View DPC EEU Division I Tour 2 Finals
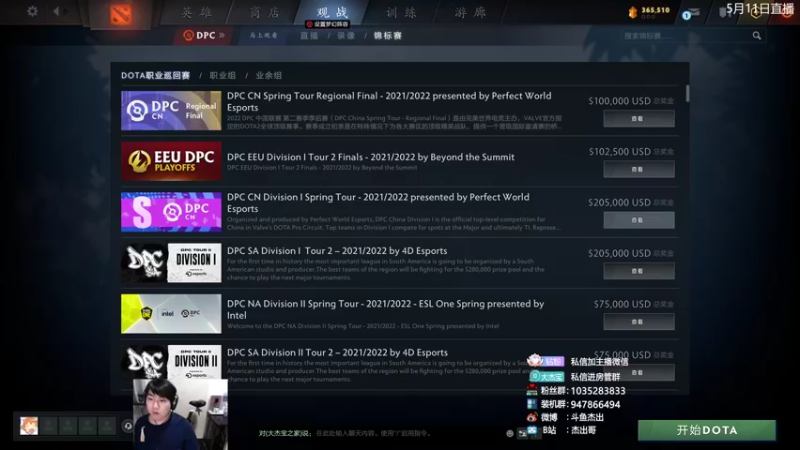The height and width of the screenshot is (450, 800). 639,169
